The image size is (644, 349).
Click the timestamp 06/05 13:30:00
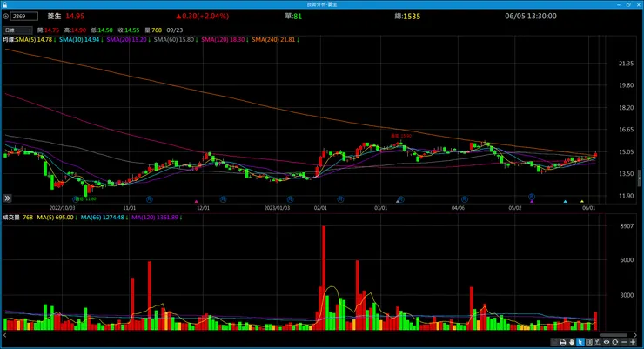coord(531,16)
